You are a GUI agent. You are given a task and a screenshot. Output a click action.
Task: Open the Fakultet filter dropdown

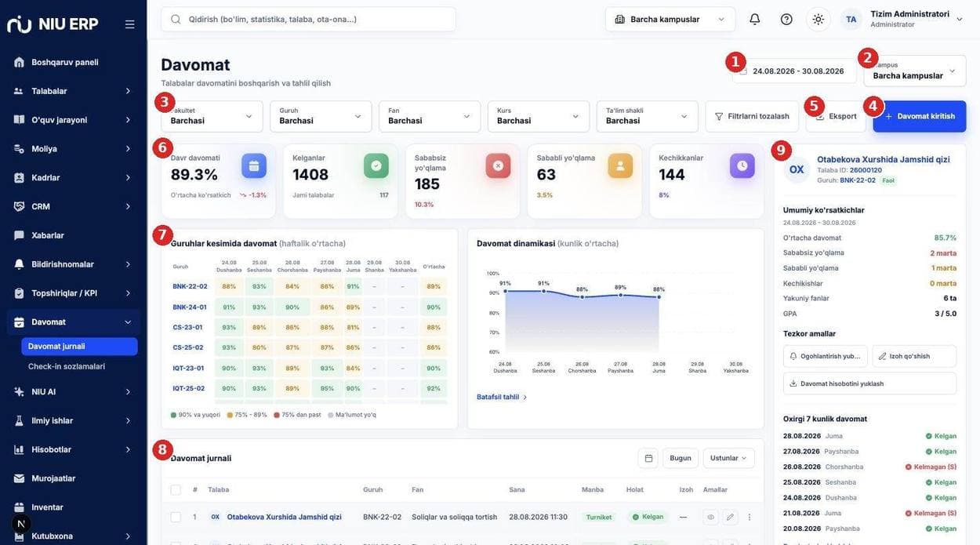pos(212,116)
